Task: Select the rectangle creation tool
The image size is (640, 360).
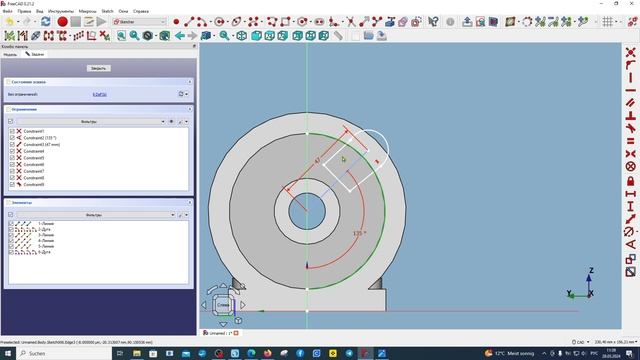Action: pos(285,22)
